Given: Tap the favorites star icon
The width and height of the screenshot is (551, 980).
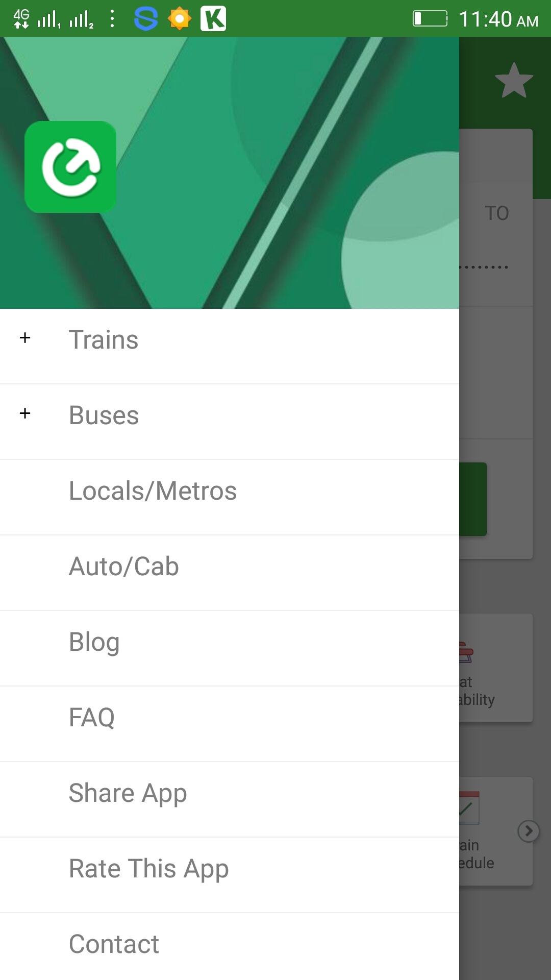Looking at the screenshot, I should point(514,81).
